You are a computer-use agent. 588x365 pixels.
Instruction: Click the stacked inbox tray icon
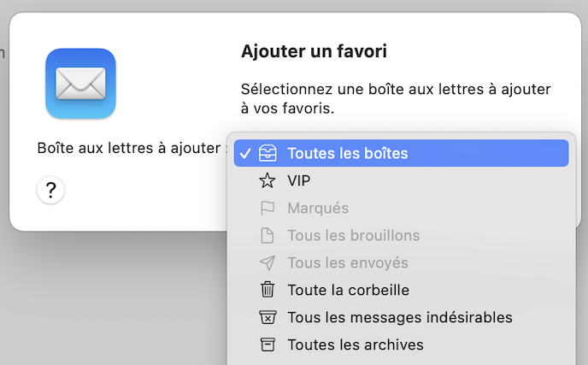click(x=268, y=154)
